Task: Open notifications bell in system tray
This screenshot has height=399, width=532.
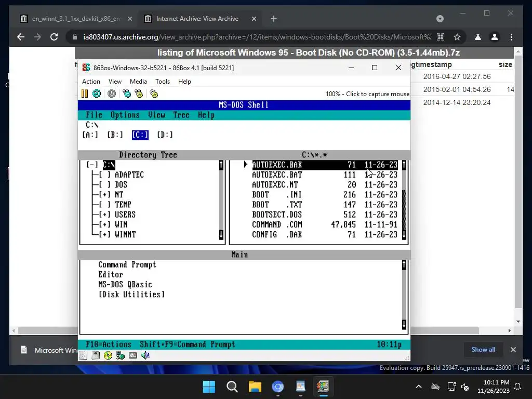Action: 518,387
